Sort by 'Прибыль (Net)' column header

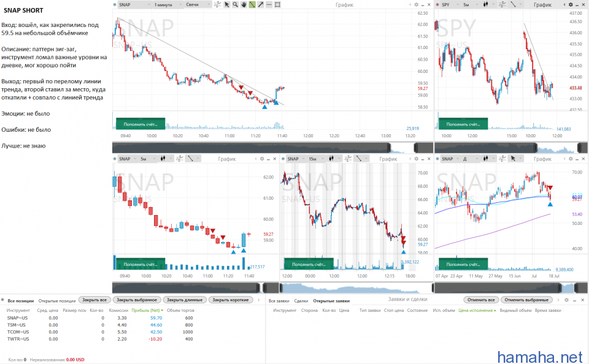(147, 310)
